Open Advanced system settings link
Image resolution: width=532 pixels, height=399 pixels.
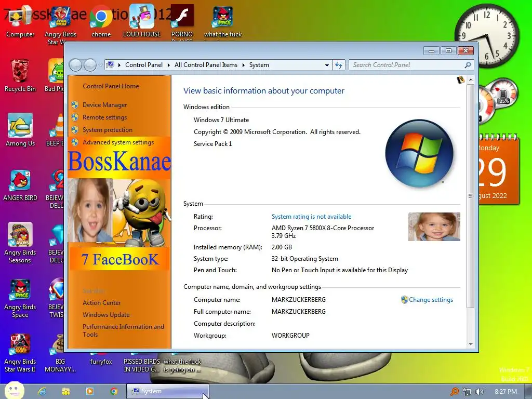tap(118, 142)
